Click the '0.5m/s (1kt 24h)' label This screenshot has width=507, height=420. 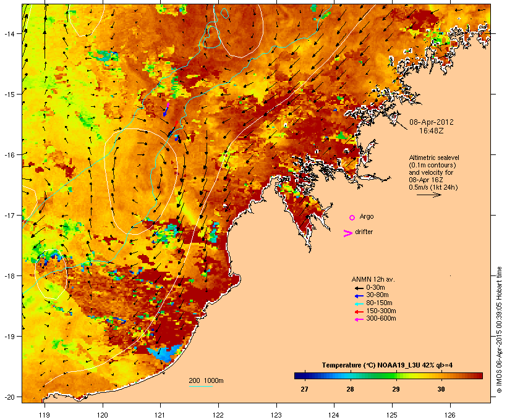pos(433,187)
